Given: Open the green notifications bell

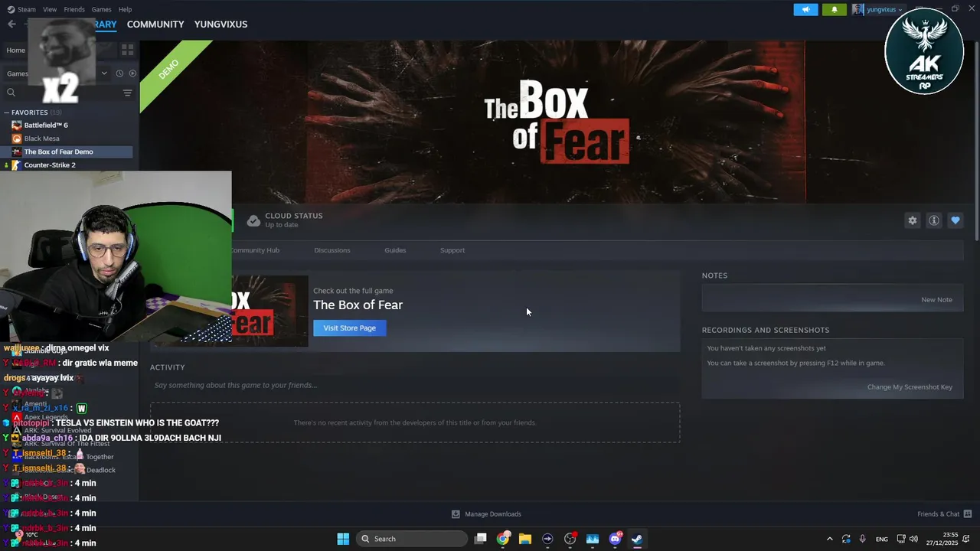Looking at the screenshot, I should pyautogui.click(x=835, y=9).
